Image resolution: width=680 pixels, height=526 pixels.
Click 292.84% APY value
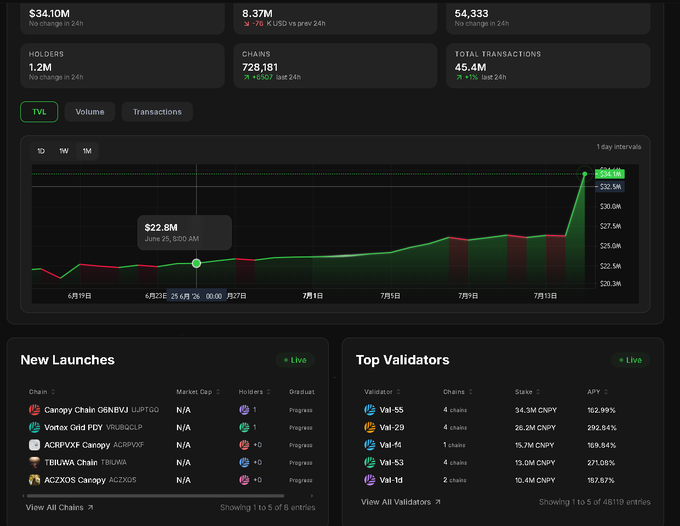point(602,427)
